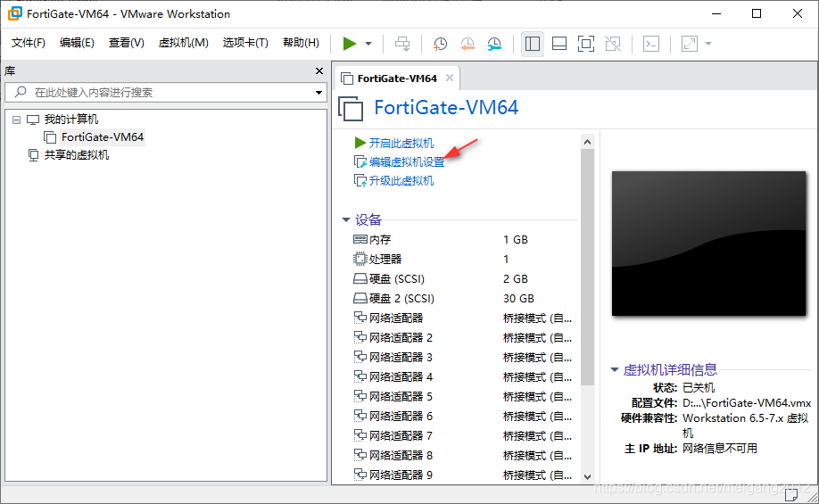Open the snapshot manager icon

pyautogui.click(x=494, y=44)
